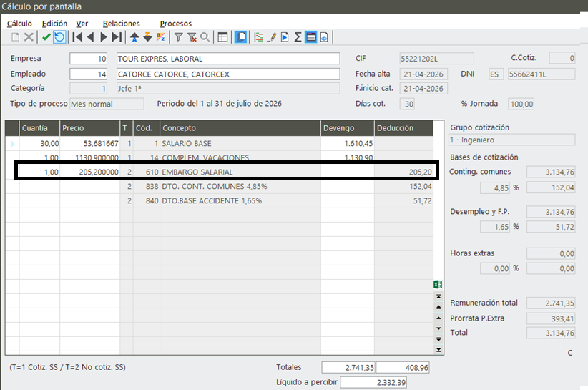Click the Líquido a percibir value field
Image resolution: width=588 pixels, height=390 pixels.
pyautogui.click(x=373, y=383)
